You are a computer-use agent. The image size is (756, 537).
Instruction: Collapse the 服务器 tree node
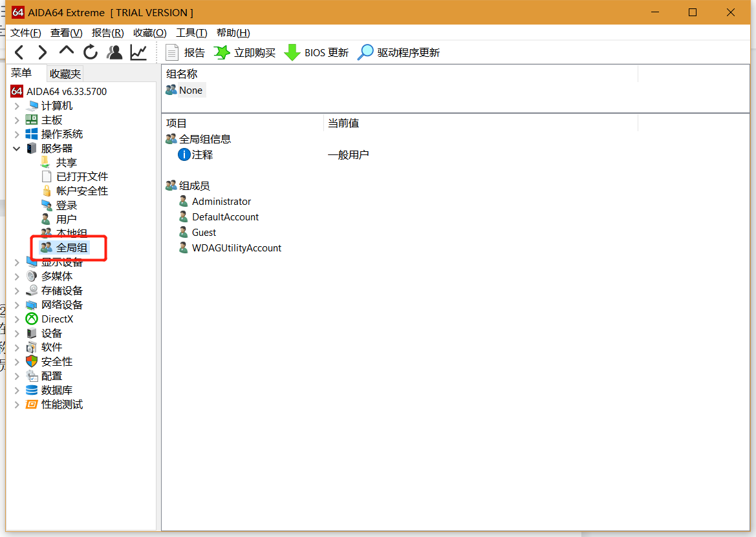[17, 149]
